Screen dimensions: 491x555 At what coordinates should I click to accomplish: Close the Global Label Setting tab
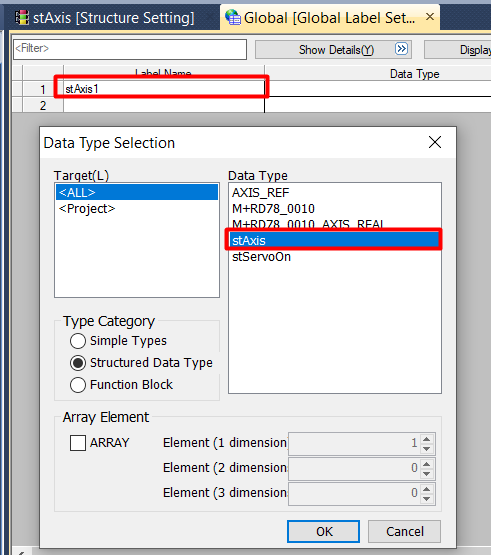(430, 17)
